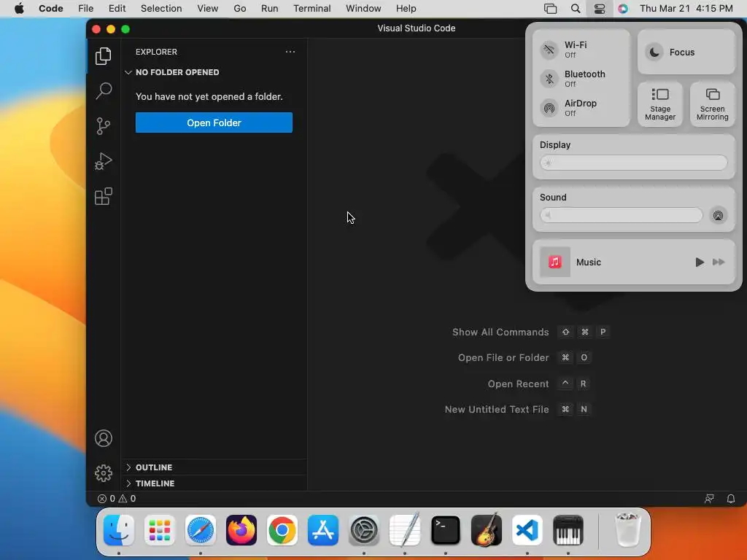Click the Display brightness slider
Screen dimensions: 747x560
pos(634,163)
